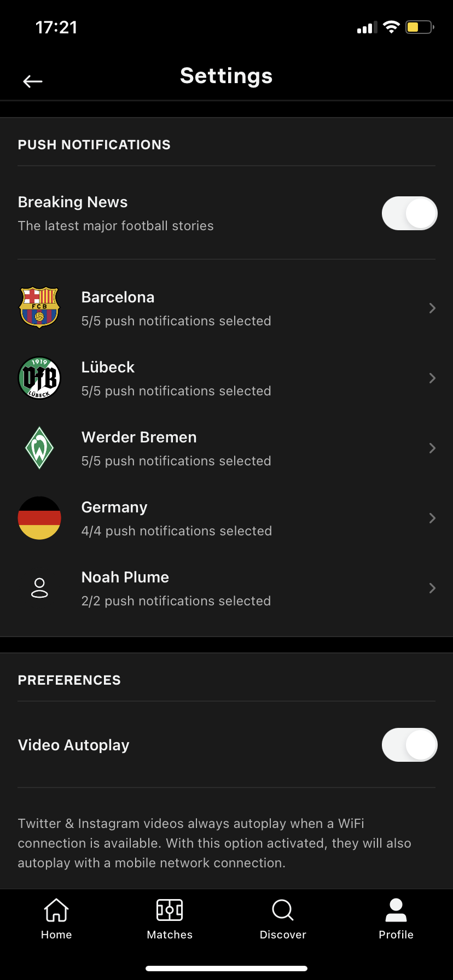Tap the VfB Lübeck club logo
Viewport: 453px width, 980px height.
[x=39, y=378]
